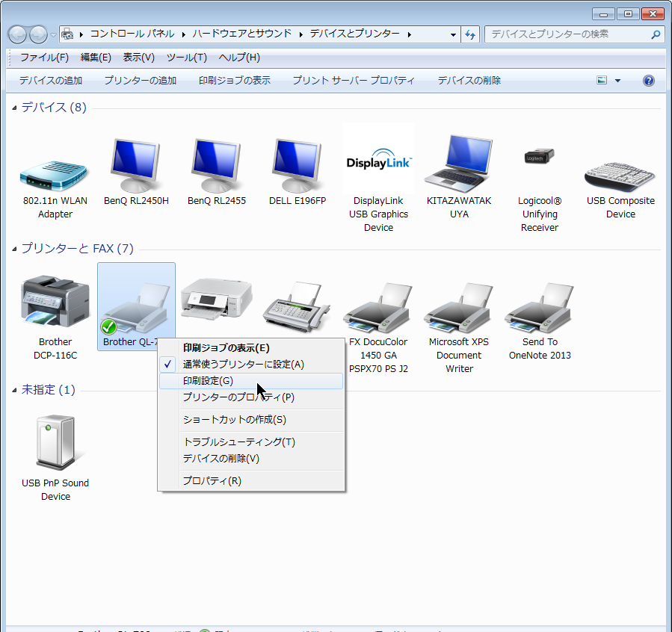The height and width of the screenshot is (632, 672).
Task: Select the Send To OneNote 2013 printer icon
Action: [540, 307]
